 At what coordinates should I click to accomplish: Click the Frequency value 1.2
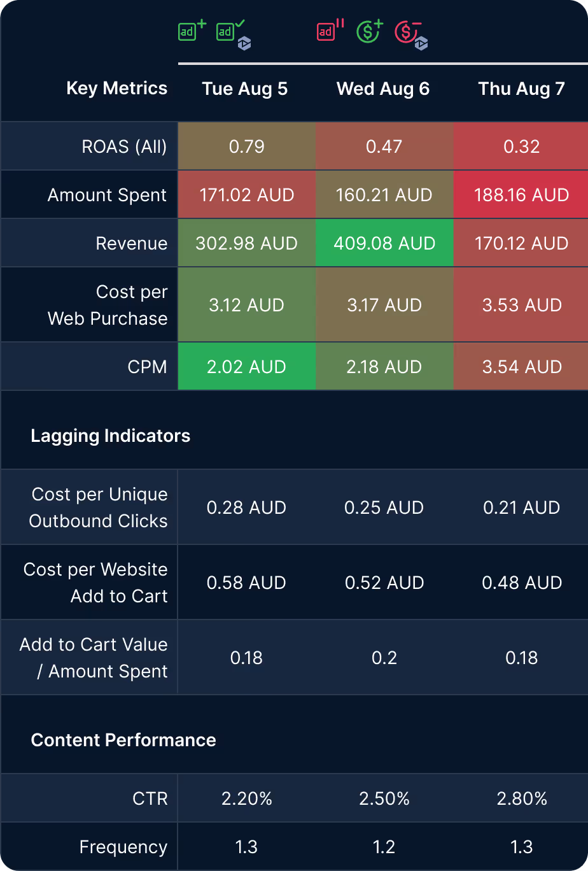384,847
